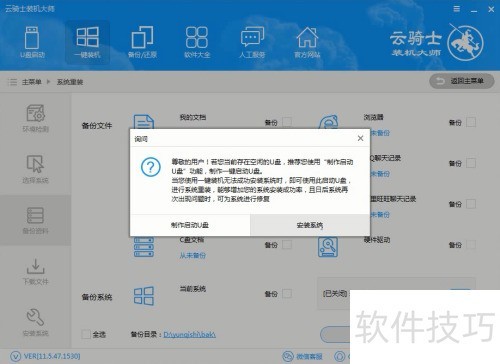Image resolution: width=500 pixels, height=364 pixels.
Task: Click the C盘文档 drive icon
Action: click(x=144, y=247)
